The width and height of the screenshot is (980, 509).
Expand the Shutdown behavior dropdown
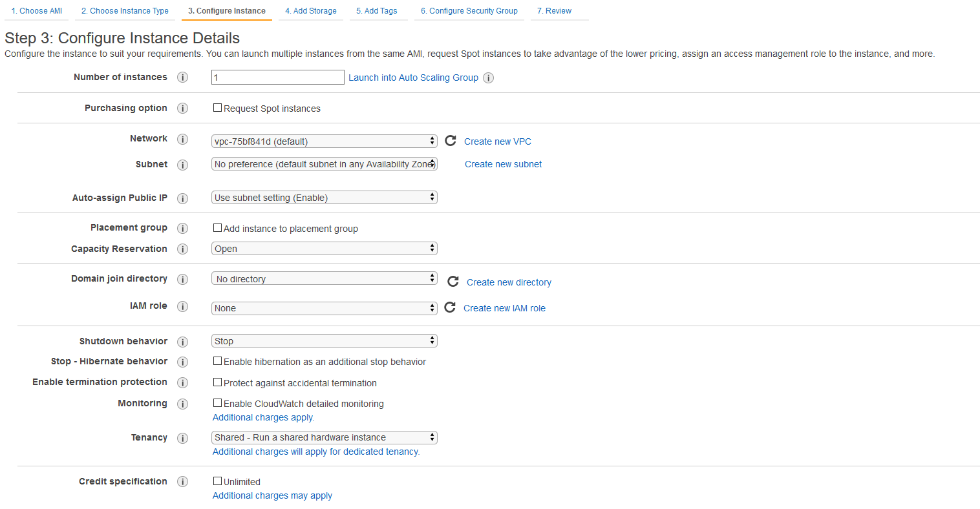(x=324, y=341)
